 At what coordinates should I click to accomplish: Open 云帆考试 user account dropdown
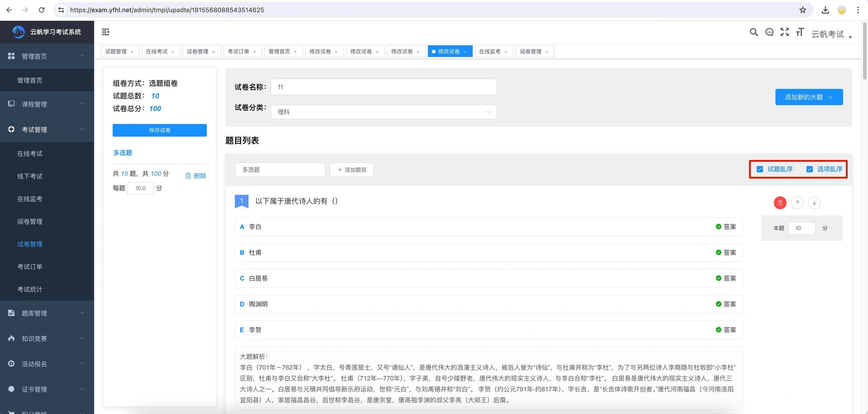pos(831,34)
